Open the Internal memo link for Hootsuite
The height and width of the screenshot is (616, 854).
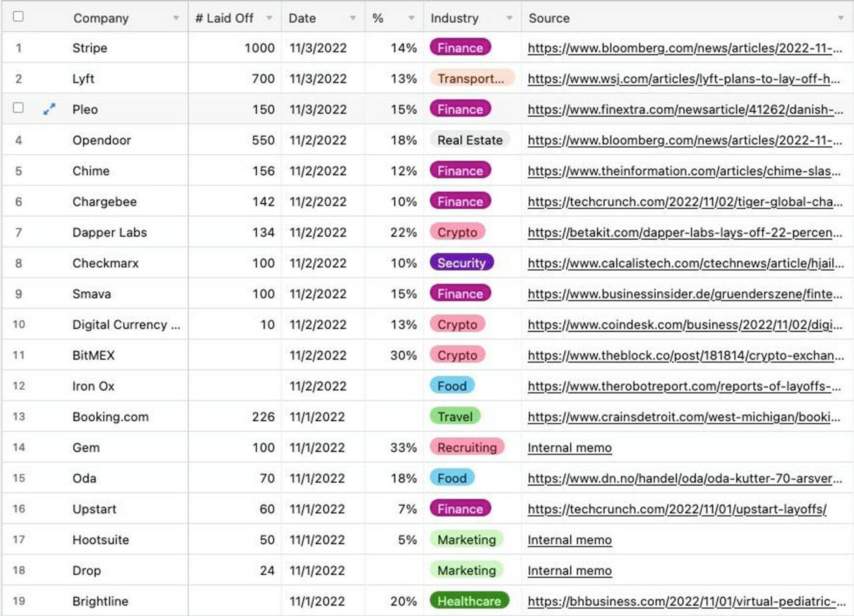(570, 540)
